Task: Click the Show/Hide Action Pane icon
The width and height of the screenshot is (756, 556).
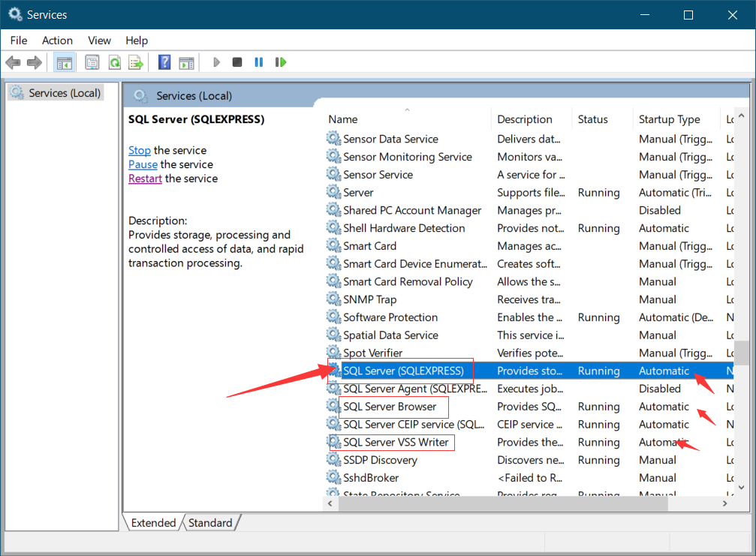Action: (185, 62)
